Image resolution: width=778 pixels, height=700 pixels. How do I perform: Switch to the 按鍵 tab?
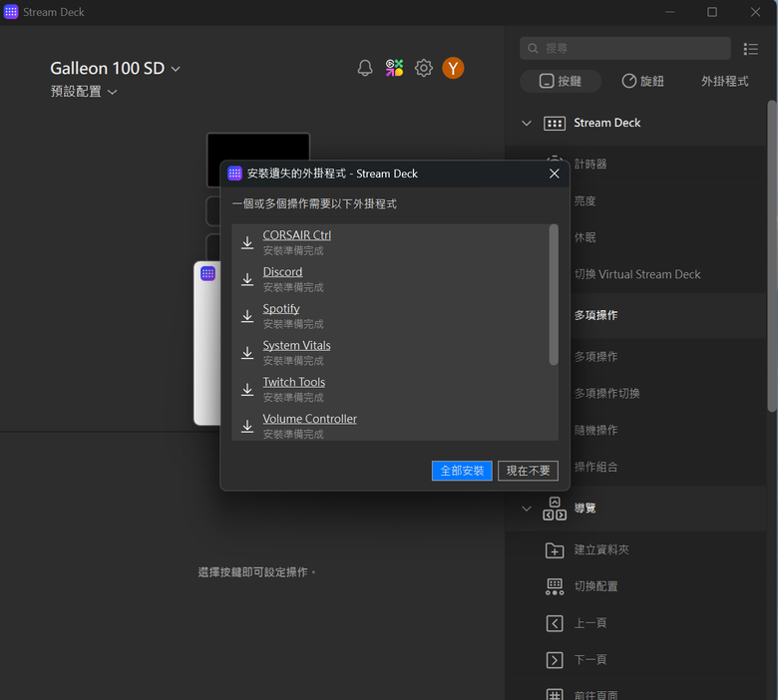click(561, 81)
